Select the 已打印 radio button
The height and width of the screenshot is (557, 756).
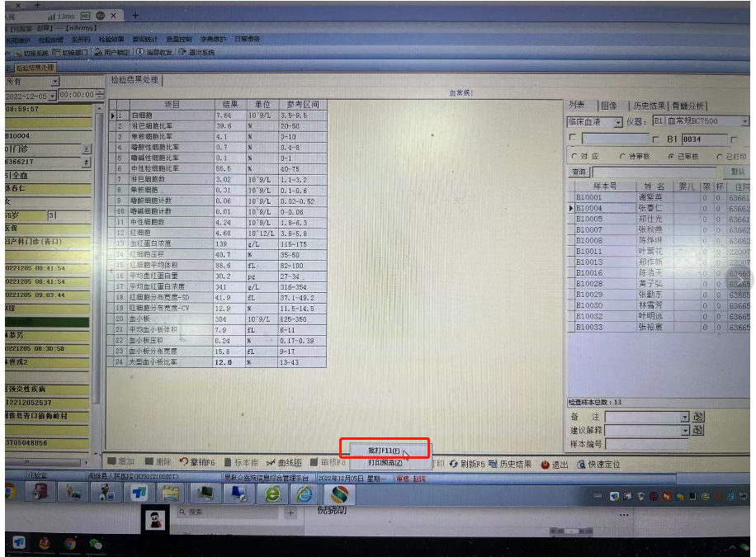click(x=720, y=156)
